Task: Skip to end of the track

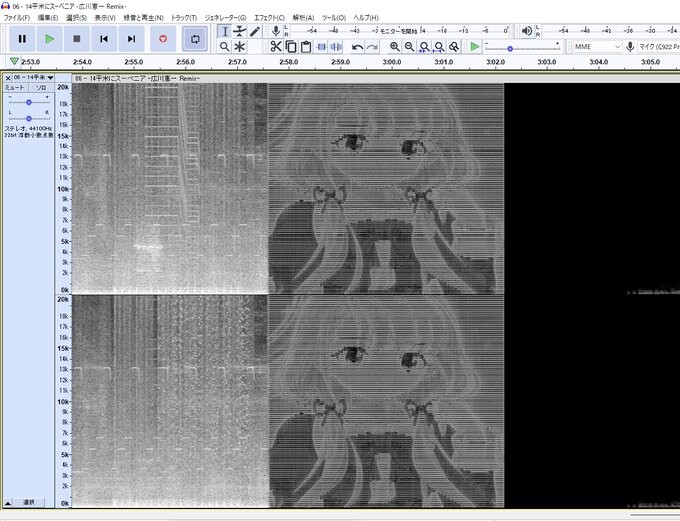Action: pos(131,39)
